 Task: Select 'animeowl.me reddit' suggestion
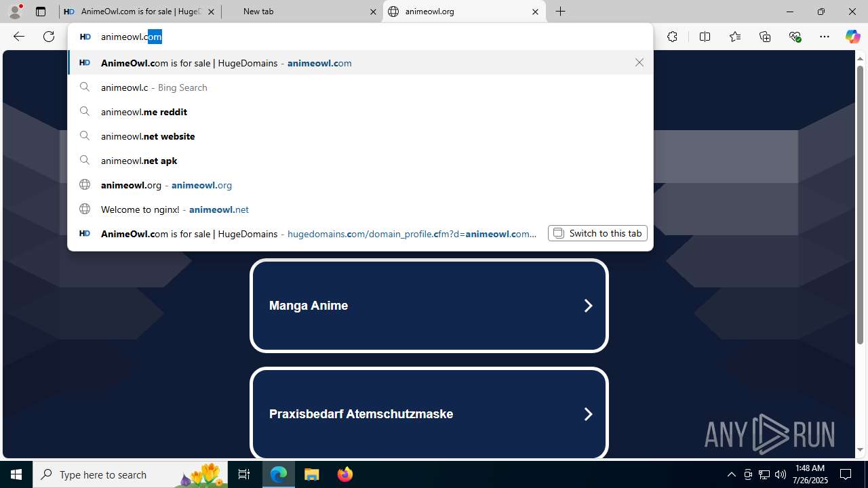coord(360,112)
